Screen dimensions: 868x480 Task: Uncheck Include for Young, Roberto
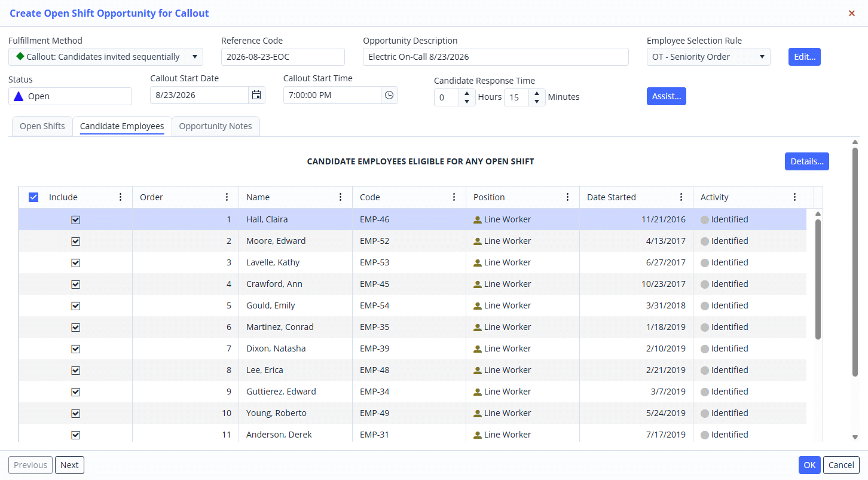point(75,413)
